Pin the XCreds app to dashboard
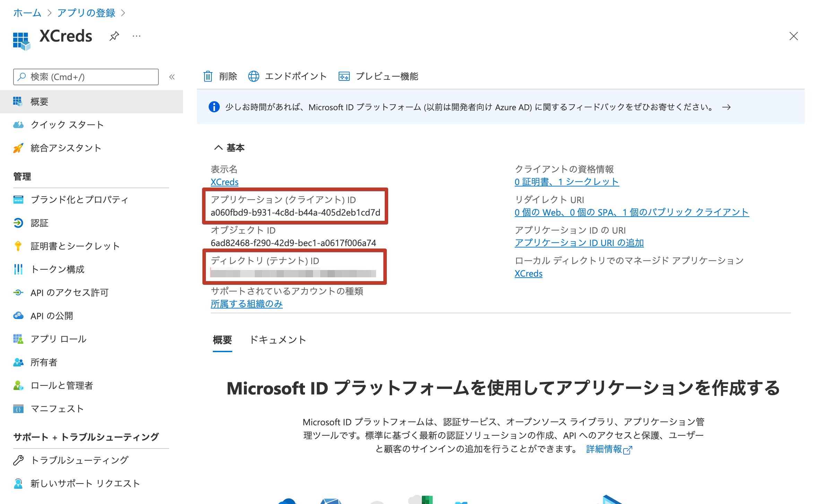This screenshot has height=504, width=818. [x=114, y=36]
